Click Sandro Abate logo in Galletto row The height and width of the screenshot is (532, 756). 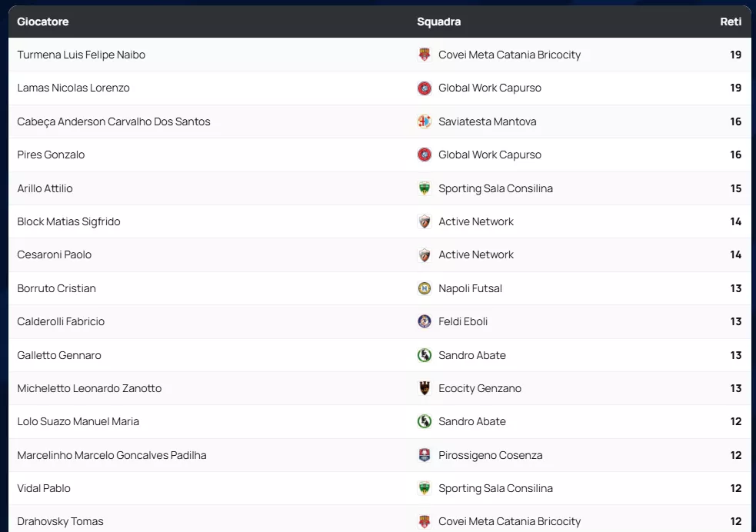click(425, 355)
